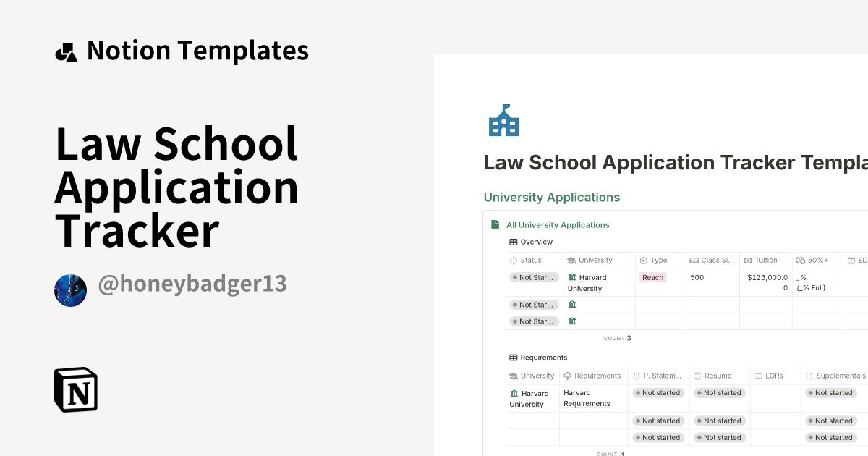The height and width of the screenshot is (456, 868).
Task: Open the Status column header dropdown
Action: (529, 260)
